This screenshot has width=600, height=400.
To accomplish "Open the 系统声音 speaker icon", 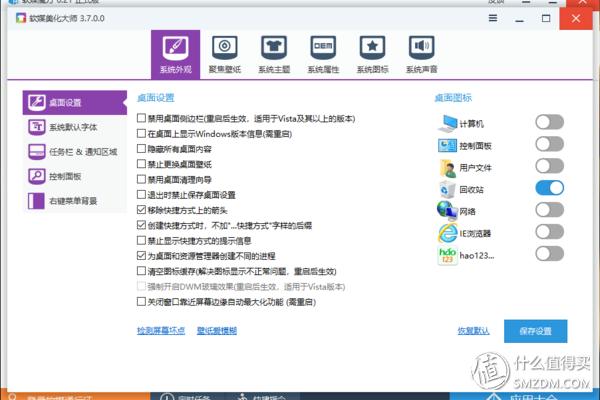I will click(421, 48).
